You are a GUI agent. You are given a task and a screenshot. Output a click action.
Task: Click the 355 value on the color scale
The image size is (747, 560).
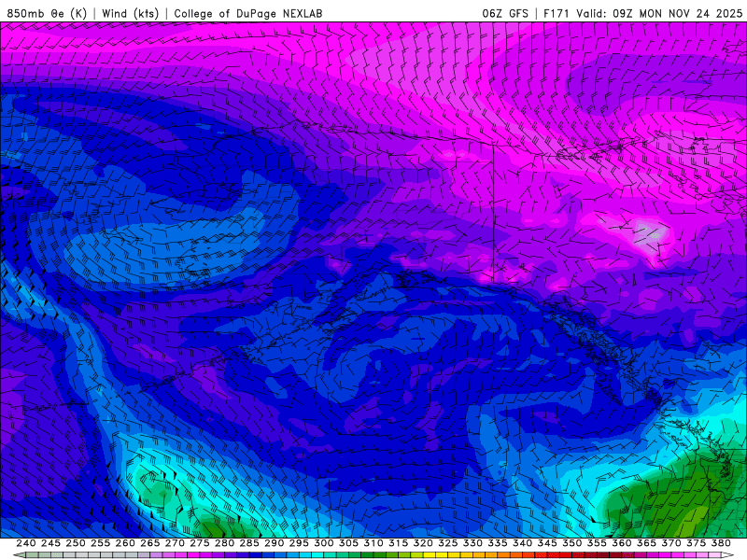coord(597,543)
